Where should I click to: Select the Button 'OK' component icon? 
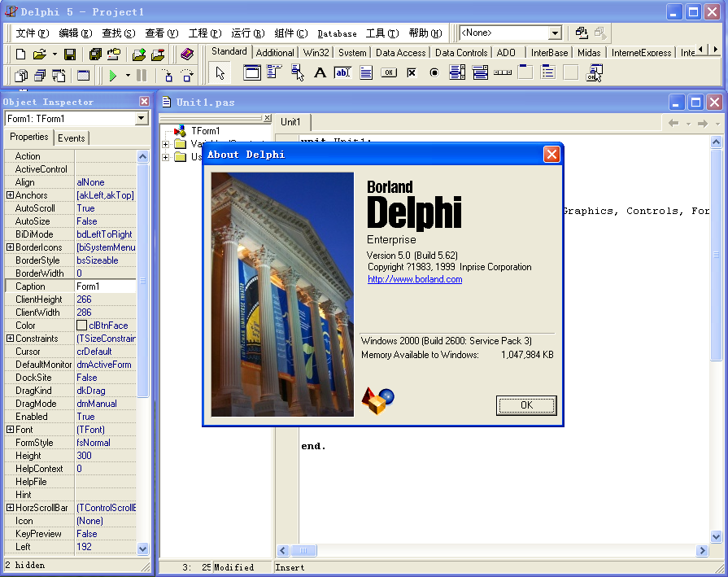pyautogui.click(x=389, y=73)
